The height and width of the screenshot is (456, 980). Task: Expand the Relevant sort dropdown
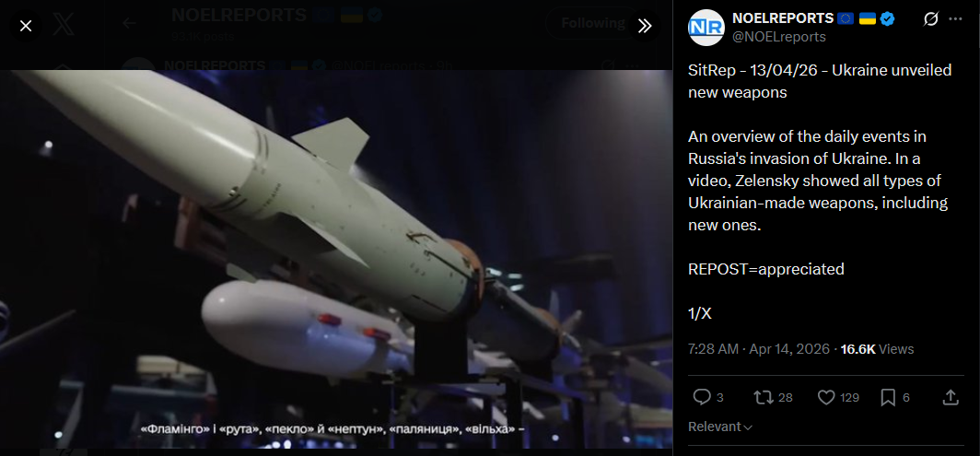pos(720,427)
